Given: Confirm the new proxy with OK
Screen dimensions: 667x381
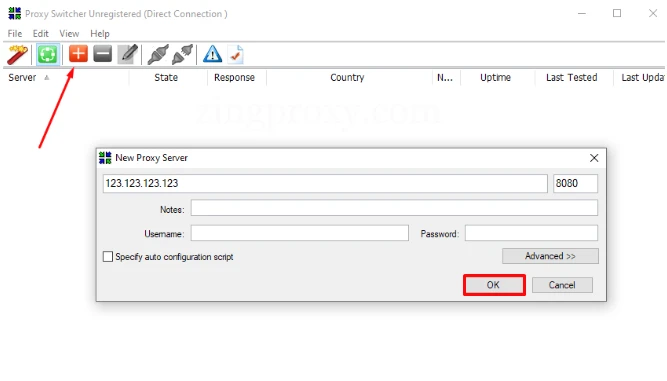Looking at the screenshot, I should pyautogui.click(x=494, y=285).
